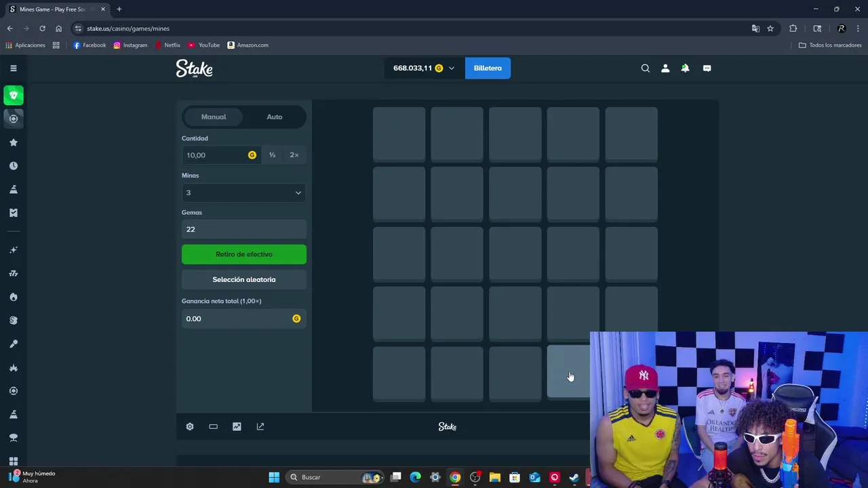Reveal the highlighted tile under the cursor
Viewport: 868px width, 488px height.
pyautogui.click(x=568, y=371)
